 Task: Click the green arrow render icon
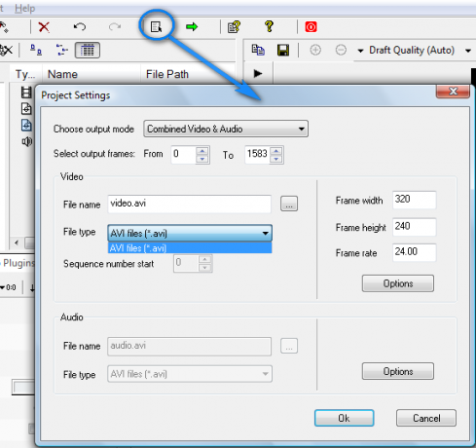click(192, 26)
